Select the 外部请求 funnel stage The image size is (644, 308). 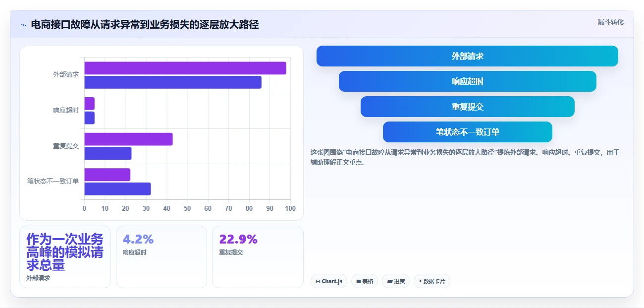pyautogui.click(x=467, y=56)
